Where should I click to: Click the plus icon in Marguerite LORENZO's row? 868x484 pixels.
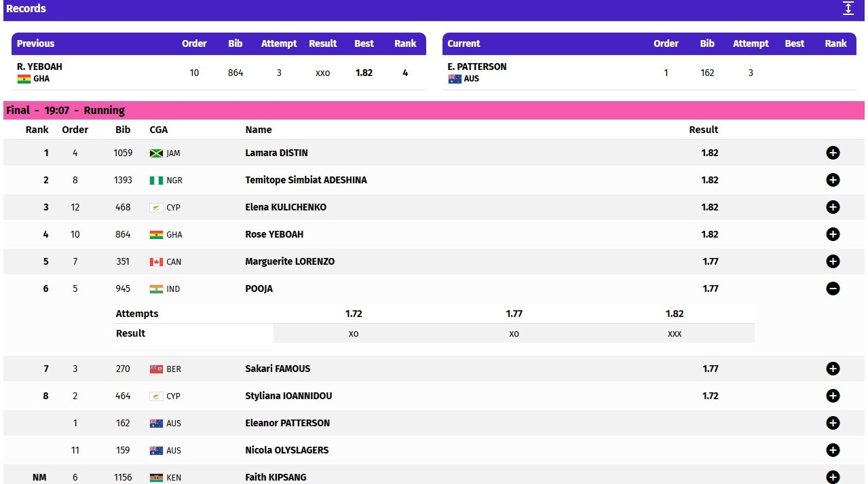coord(833,261)
